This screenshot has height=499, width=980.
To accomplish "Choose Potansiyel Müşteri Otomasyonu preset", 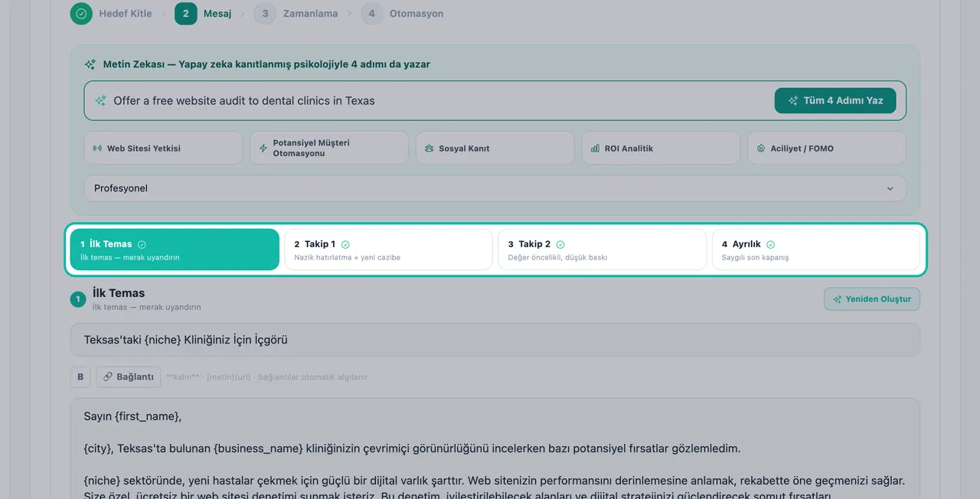I will [329, 148].
